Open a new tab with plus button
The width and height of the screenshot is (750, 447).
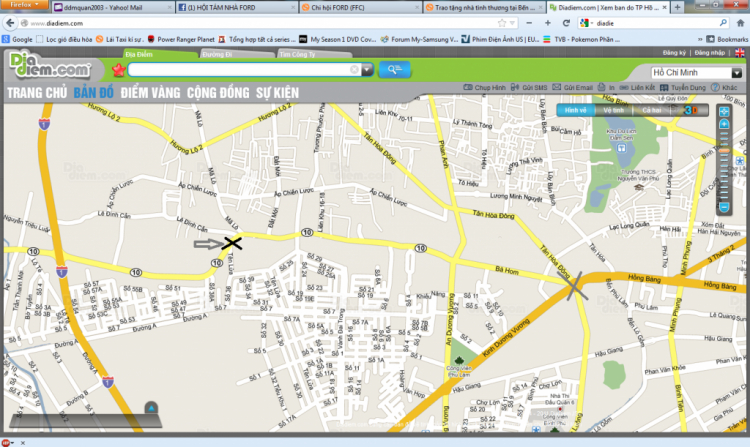[677, 7]
